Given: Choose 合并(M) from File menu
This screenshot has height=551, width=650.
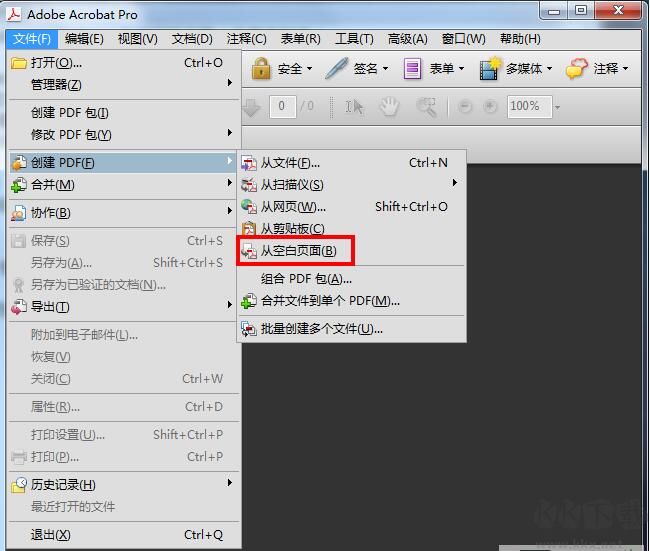Looking at the screenshot, I should pos(124,185).
